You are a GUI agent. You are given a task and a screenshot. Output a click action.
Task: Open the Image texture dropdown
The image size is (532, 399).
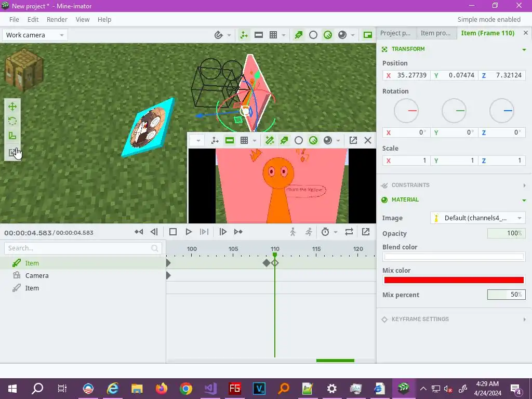click(477, 218)
